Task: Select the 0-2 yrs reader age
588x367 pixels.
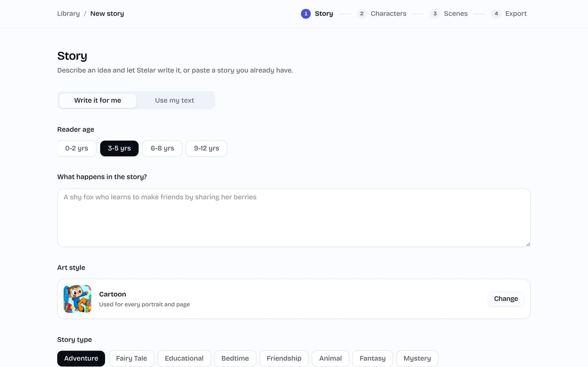Action: [77, 148]
